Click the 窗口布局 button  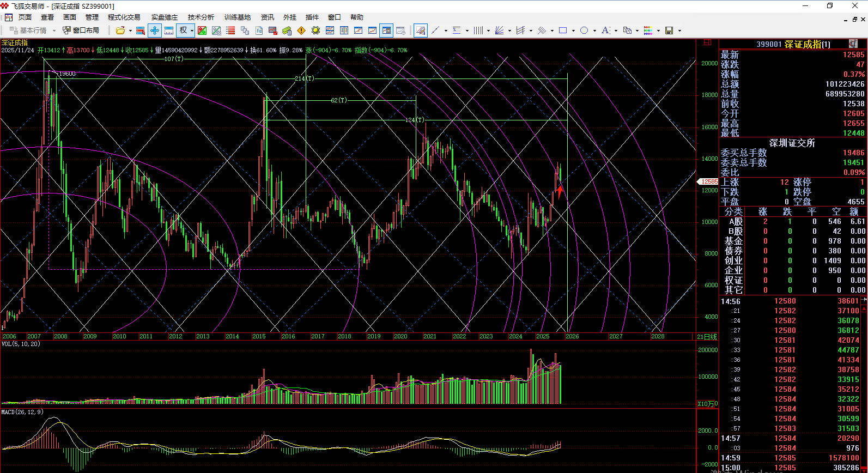point(81,31)
